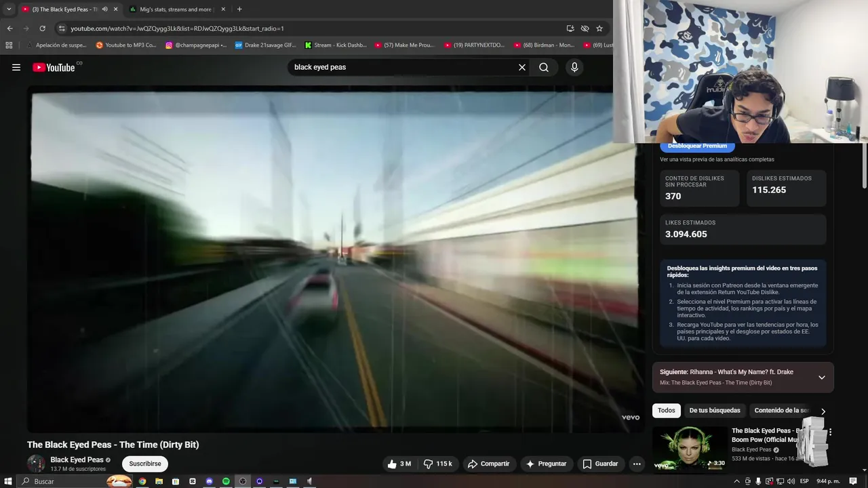Open the apps grid in bookmarks bar
868x488 pixels.
click(x=9, y=45)
